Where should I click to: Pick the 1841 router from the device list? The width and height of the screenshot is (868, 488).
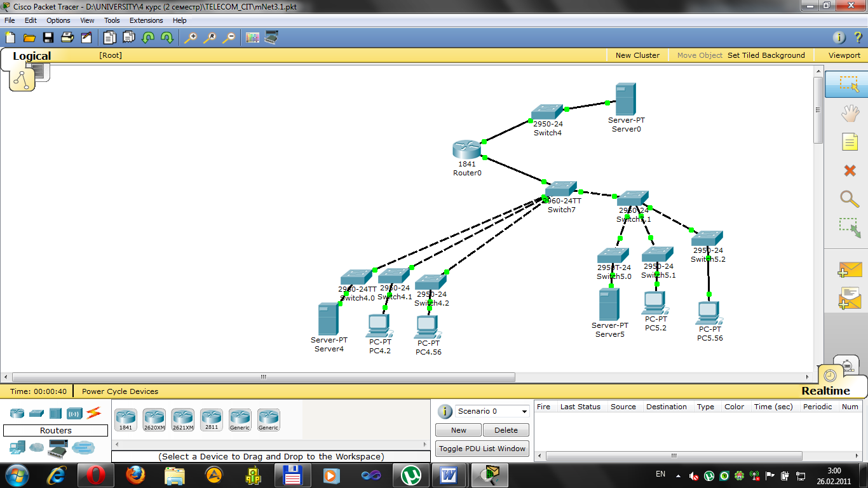pyautogui.click(x=126, y=420)
